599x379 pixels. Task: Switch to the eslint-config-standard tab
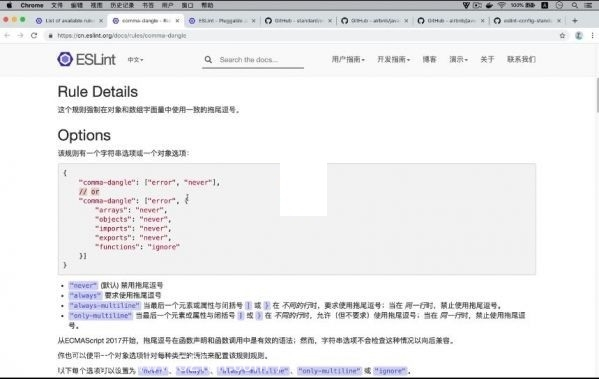click(528, 21)
